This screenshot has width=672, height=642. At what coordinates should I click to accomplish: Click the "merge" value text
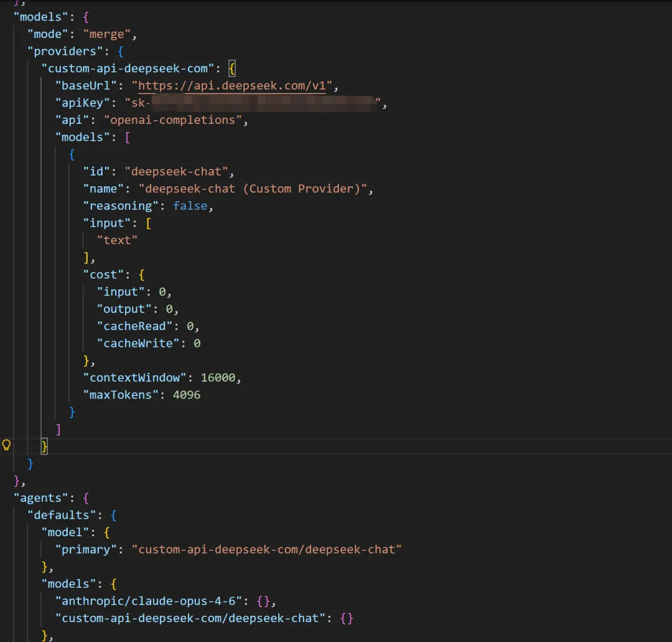107,34
